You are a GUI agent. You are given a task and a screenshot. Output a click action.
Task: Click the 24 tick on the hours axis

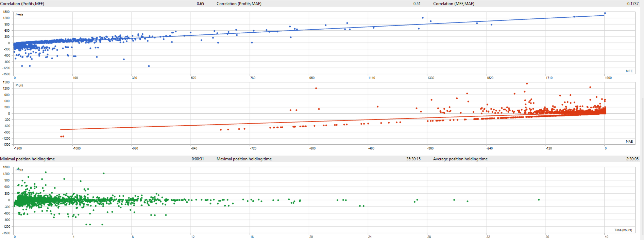point(370,237)
